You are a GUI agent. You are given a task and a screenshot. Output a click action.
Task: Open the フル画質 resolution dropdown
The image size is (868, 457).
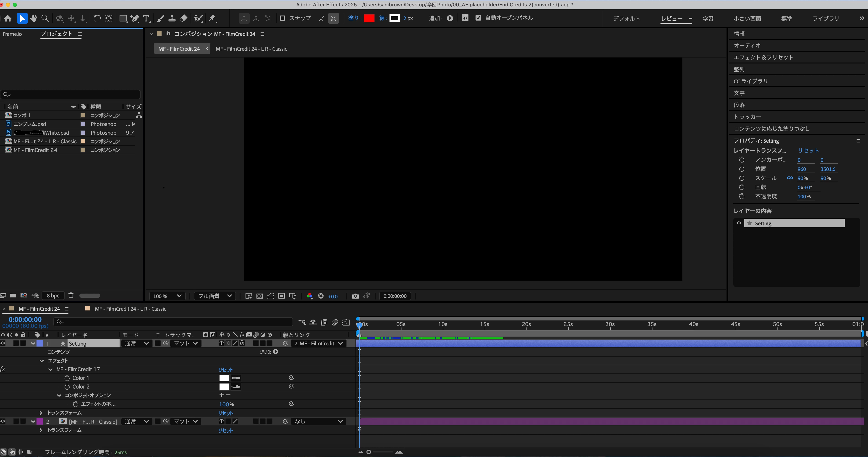[215, 296]
